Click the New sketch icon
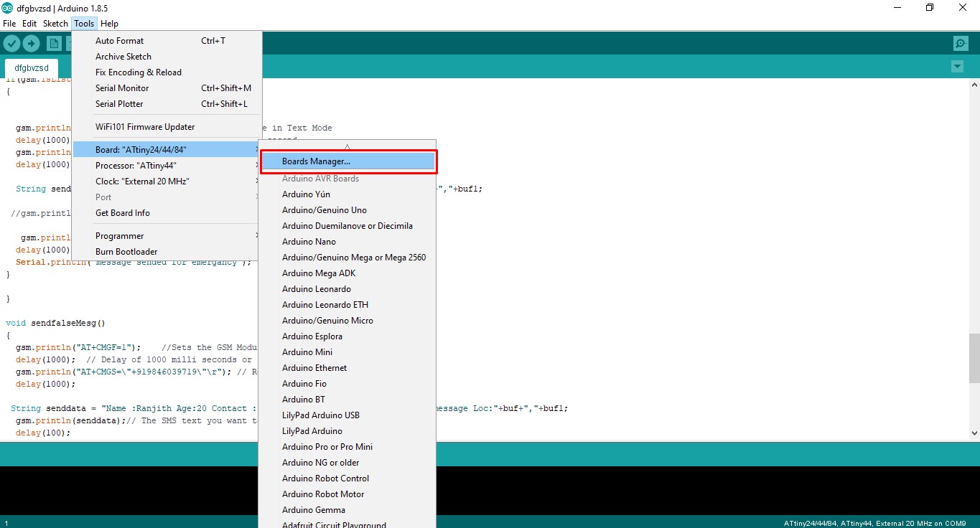Screen dimensions: 980x528 [x=54, y=44]
